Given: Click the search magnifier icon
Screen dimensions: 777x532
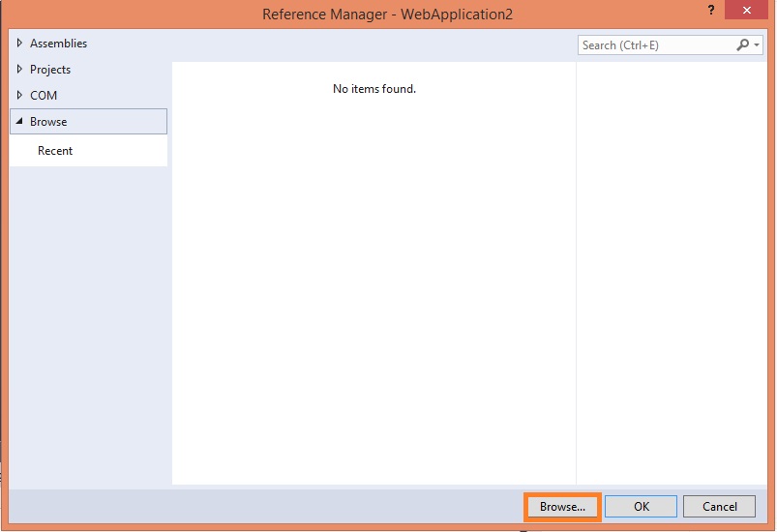Looking at the screenshot, I should coord(742,44).
